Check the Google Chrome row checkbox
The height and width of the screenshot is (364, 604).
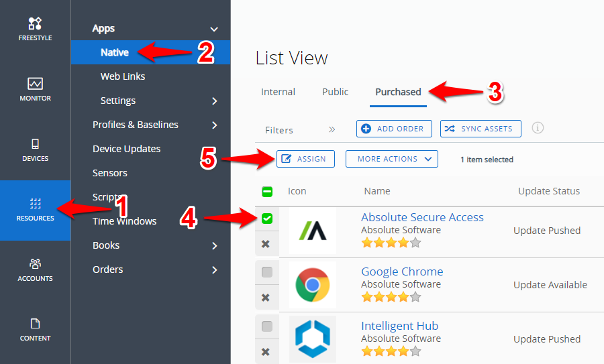click(x=267, y=272)
